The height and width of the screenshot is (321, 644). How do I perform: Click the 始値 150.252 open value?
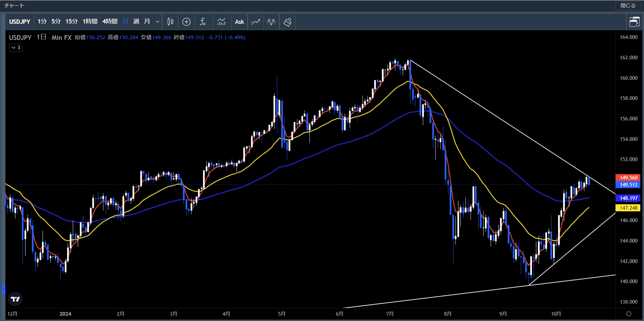[90, 38]
